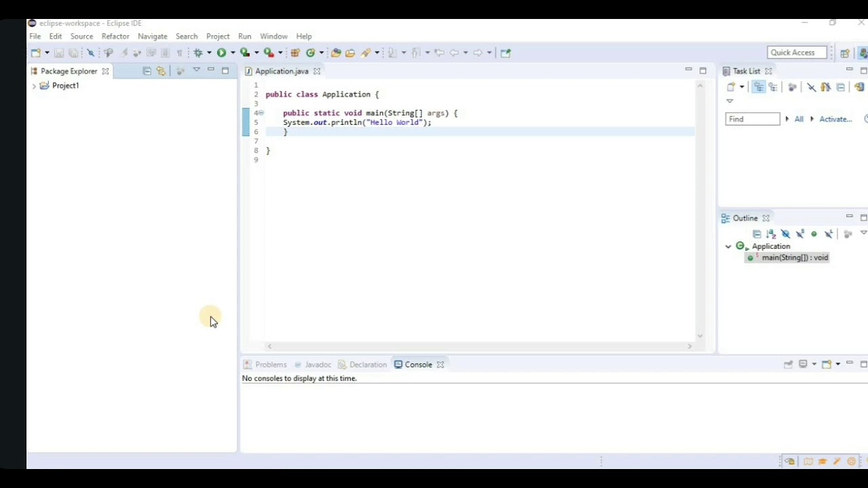The image size is (868, 488).
Task: Toggle alphabetical Sort in Outline
Action: pos(771,235)
